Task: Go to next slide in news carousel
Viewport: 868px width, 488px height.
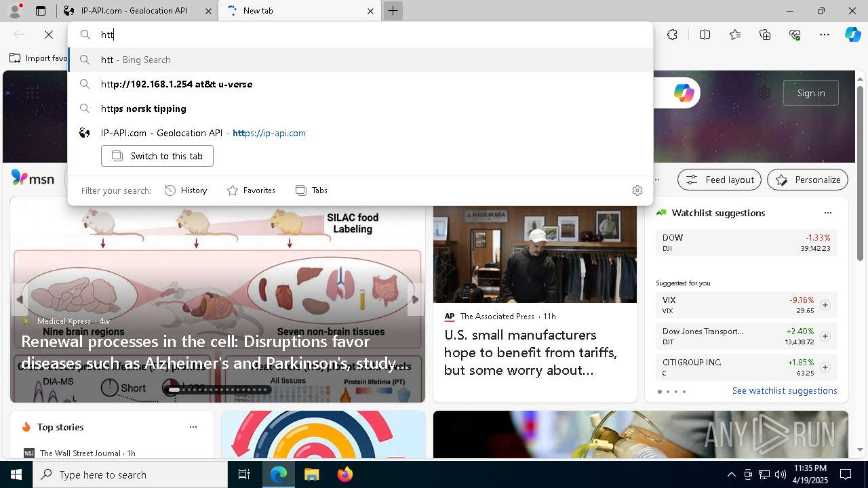Action: coord(416,300)
